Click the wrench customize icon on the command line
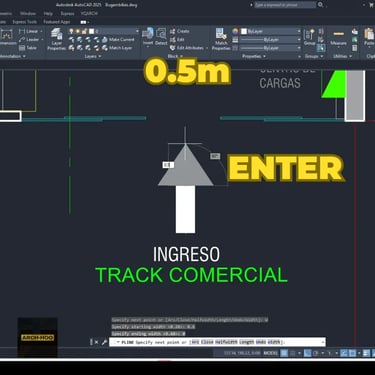The image size is (375, 375). pyautogui.click(x=104, y=342)
